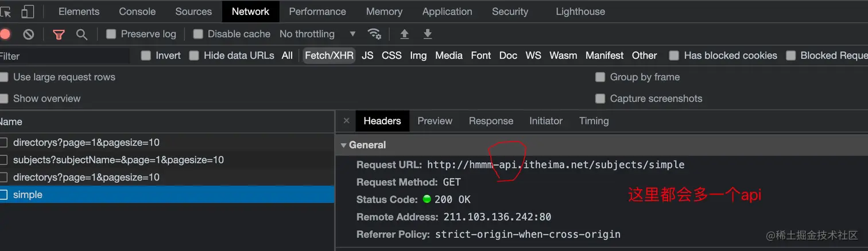Image resolution: width=868 pixels, height=251 pixels.
Task: Select the subjects?subjectName request row
Action: [x=118, y=160]
